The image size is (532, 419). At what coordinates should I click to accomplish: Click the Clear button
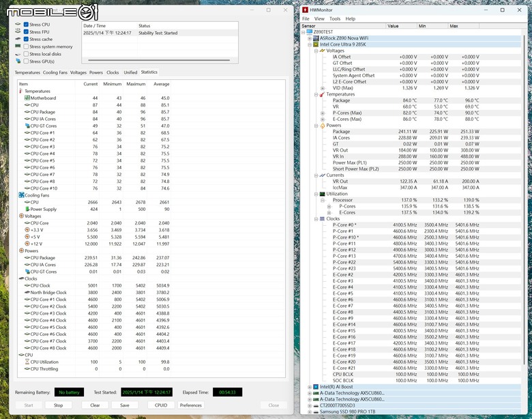[95, 405]
